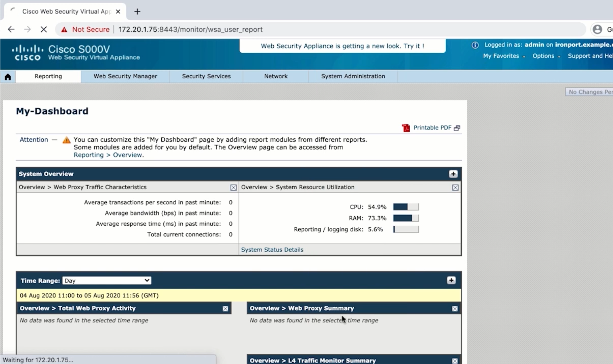613x364 pixels.
Task: Add a module to System Overview
Action: click(453, 174)
